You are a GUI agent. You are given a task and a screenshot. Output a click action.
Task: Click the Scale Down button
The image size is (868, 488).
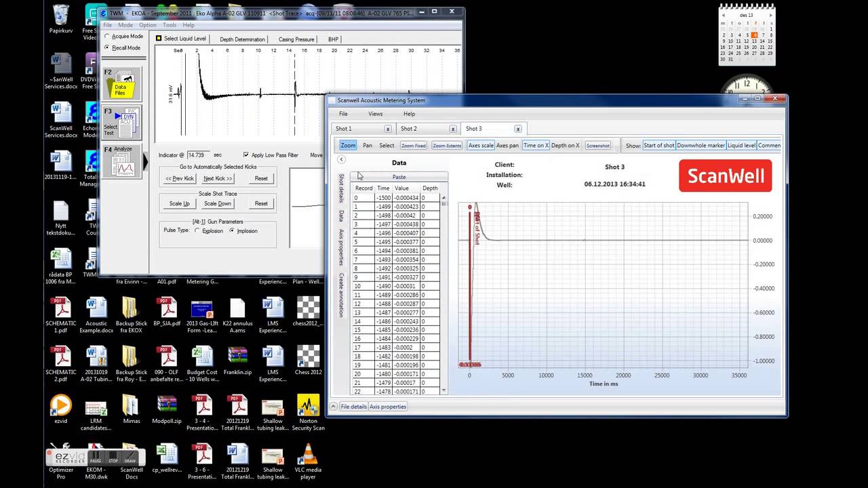(218, 203)
